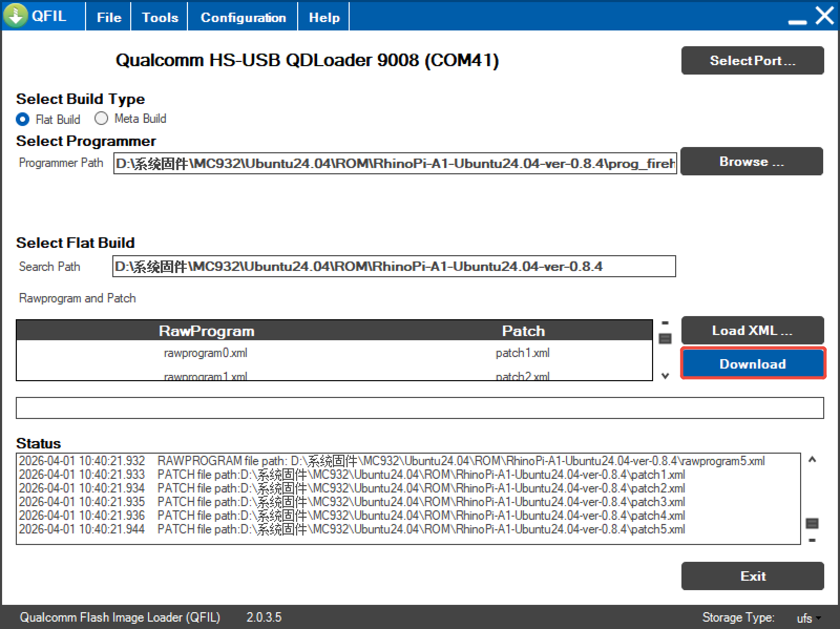
Task: Click the square scroll handle in the Status log
Action: pos(812,523)
